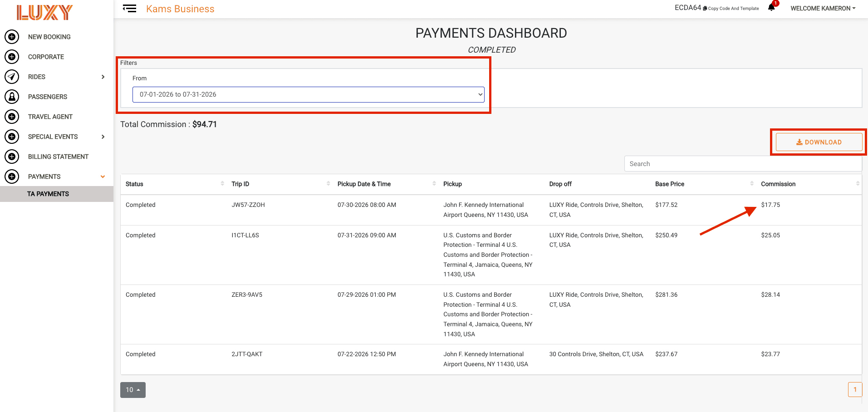
Task: Click the Billing Statement plus icon
Action: [x=12, y=157]
